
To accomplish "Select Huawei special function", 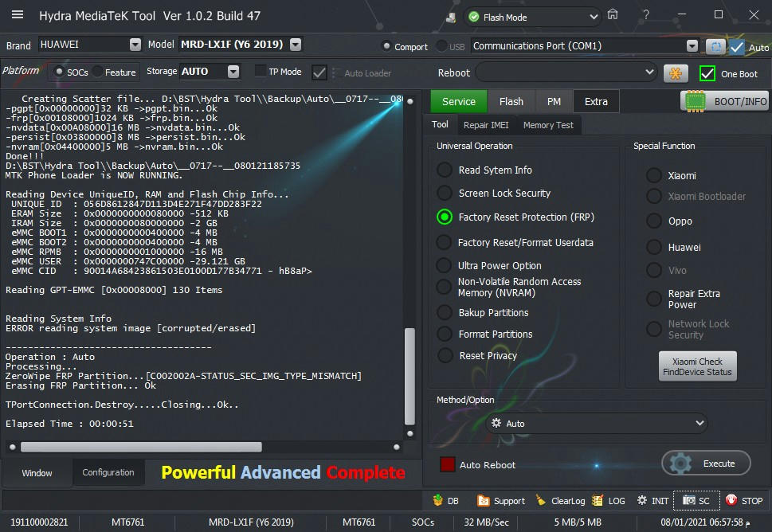I will click(653, 247).
